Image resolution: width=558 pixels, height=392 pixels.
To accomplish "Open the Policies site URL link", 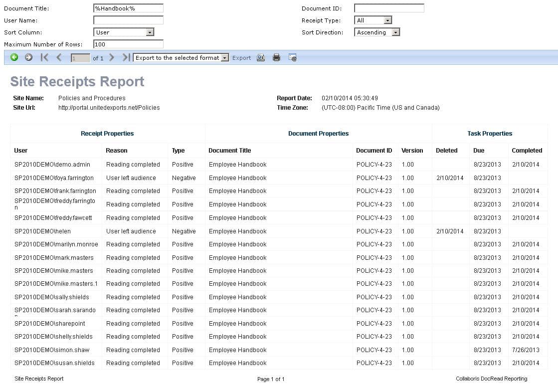I will pos(109,107).
